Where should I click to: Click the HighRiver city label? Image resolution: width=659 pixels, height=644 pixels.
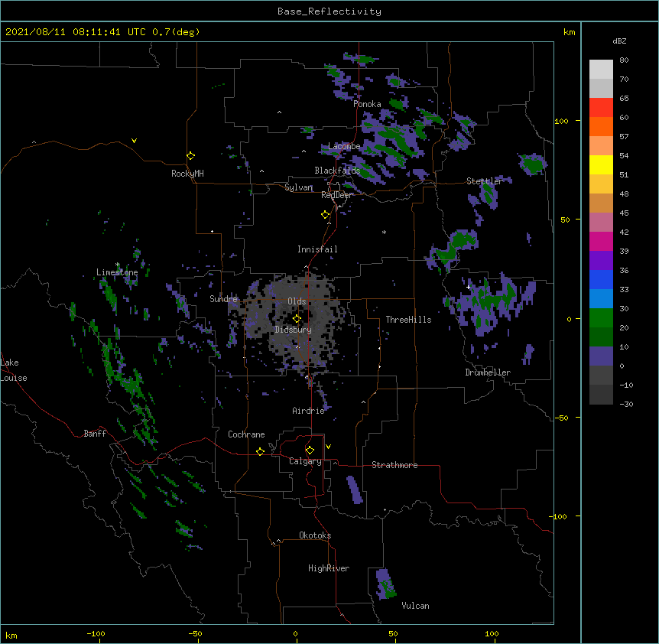point(329,568)
